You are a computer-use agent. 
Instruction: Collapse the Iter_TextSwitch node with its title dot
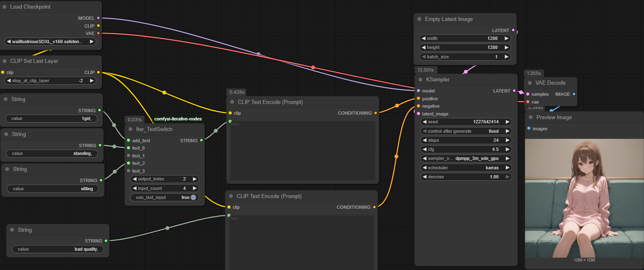[x=130, y=129]
